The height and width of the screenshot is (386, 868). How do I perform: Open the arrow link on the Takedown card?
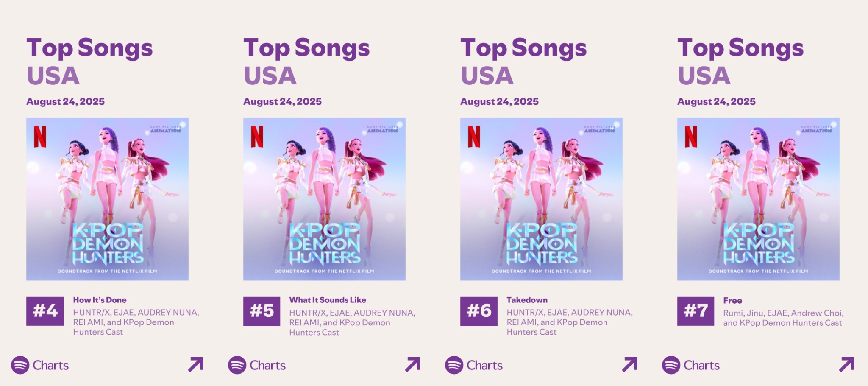tap(630, 364)
